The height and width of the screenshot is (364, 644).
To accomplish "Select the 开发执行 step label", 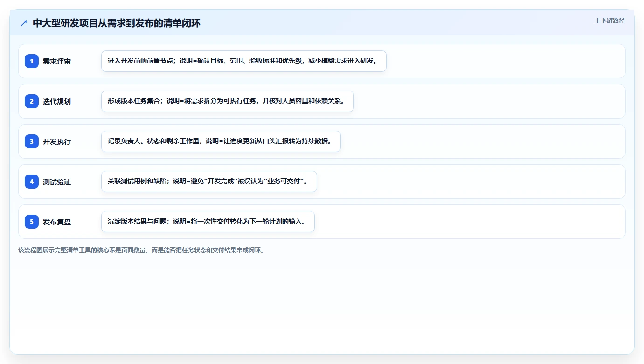I will click(x=57, y=141).
